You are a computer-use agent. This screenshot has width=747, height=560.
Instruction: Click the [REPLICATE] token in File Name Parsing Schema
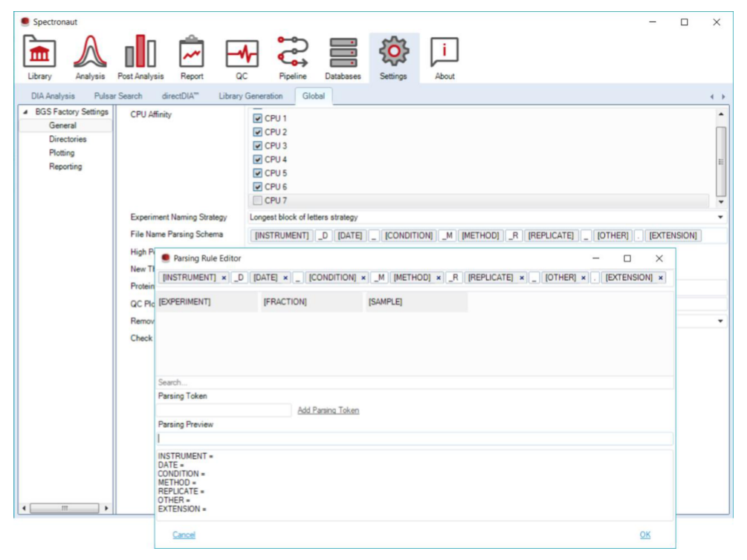click(551, 235)
